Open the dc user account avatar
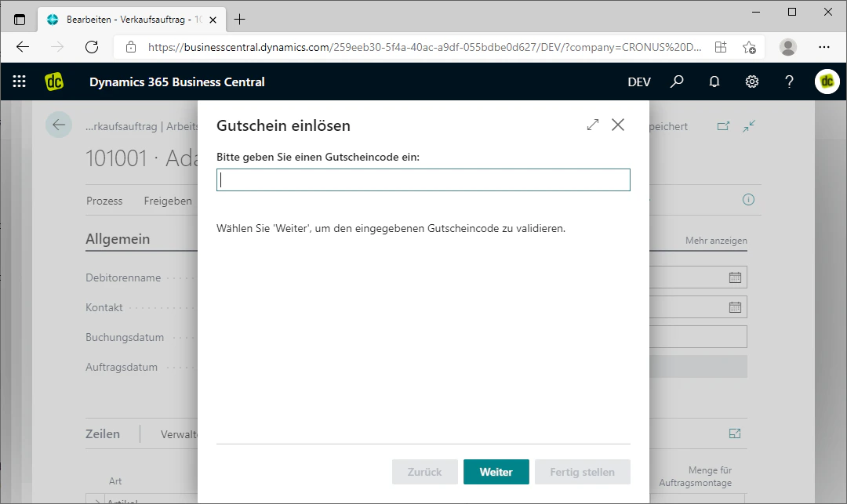This screenshot has width=847, height=504. pos(827,82)
